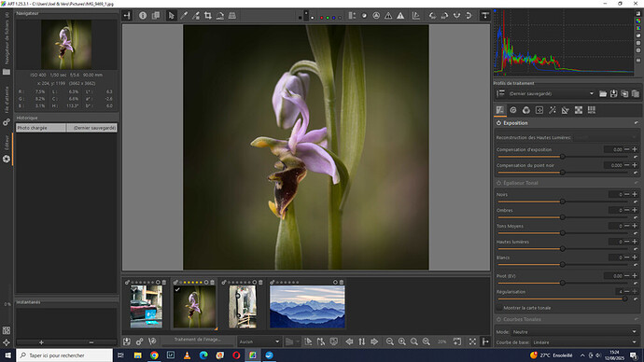Pick the white balance eyedropper tool
The height and width of the screenshot is (362, 644).
point(184,16)
